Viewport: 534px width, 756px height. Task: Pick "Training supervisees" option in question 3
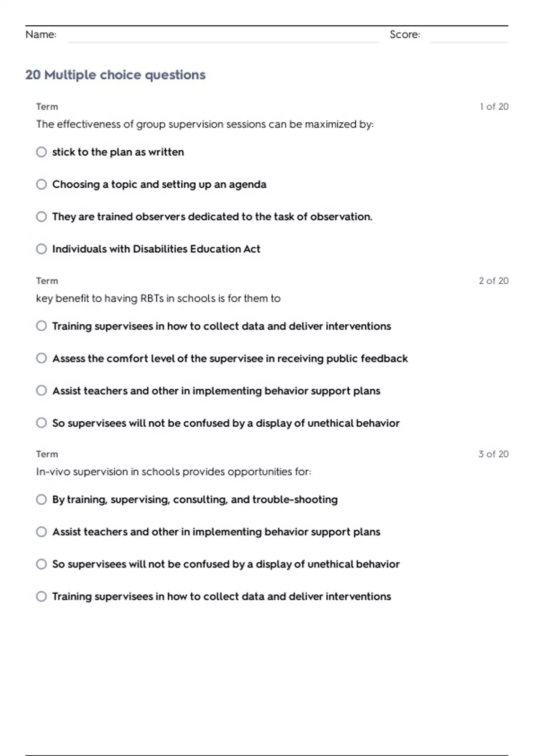[x=41, y=596]
